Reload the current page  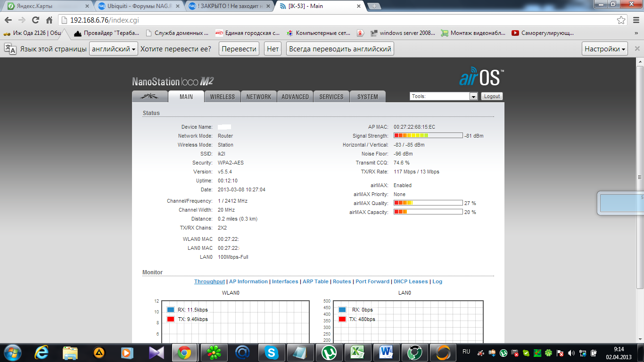35,20
